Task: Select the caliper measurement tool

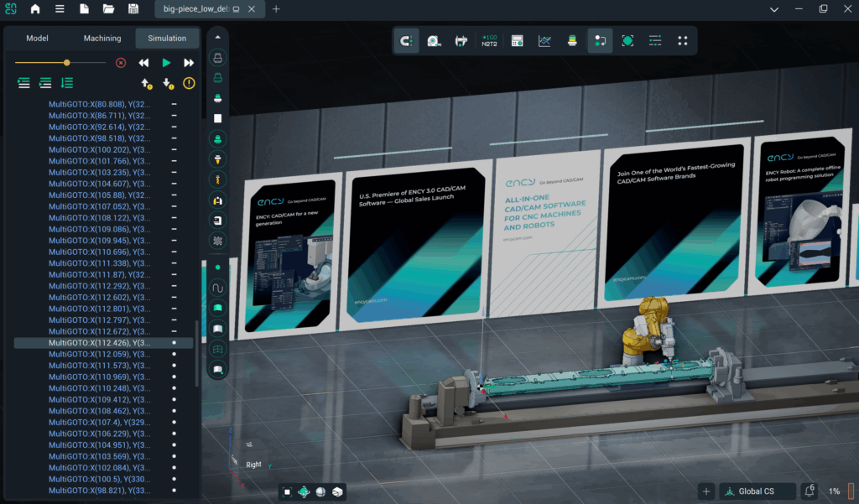Action: point(461,41)
